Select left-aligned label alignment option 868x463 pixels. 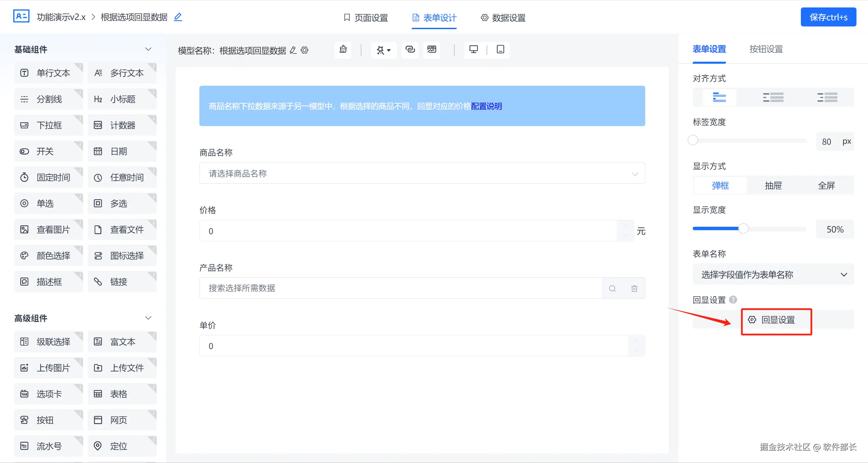(x=773, y=97)
